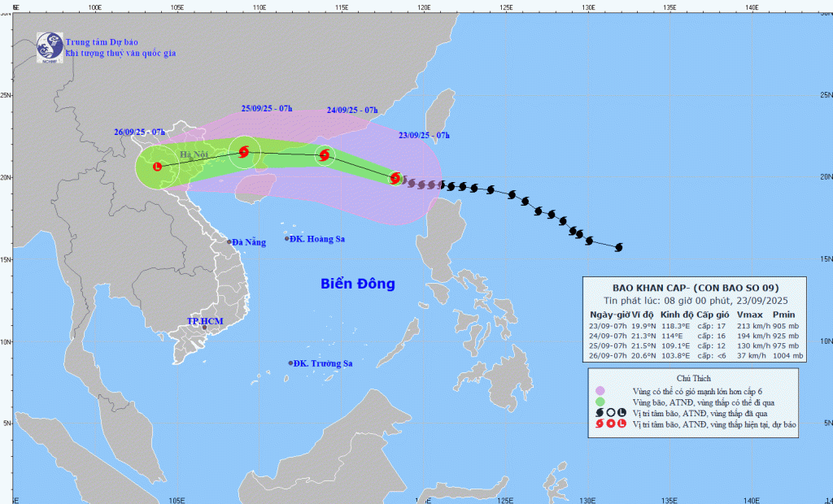This screenshot has width=833, height=504.
Task: Click the current storm position icon at 23/09
Action: [395, 178]
